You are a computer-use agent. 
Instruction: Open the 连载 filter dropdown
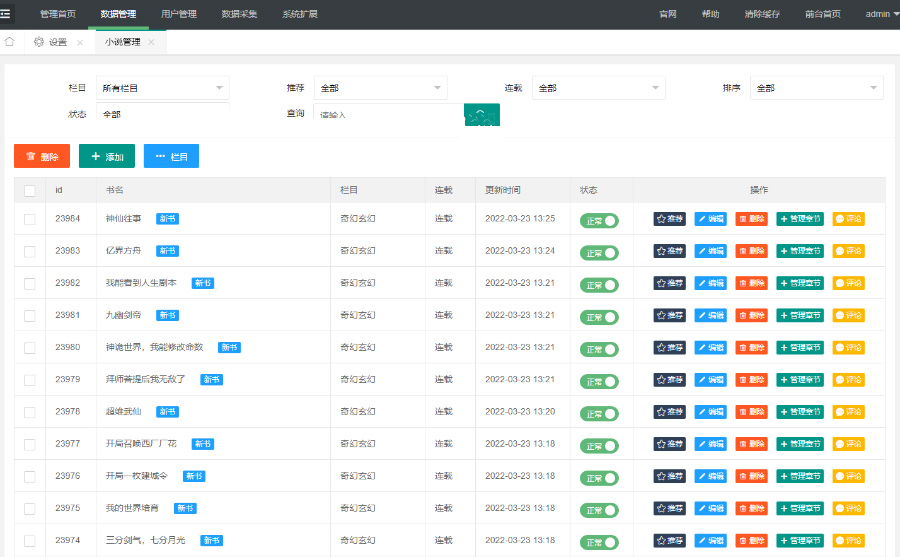pyautogui.click(x=599, y=88)
